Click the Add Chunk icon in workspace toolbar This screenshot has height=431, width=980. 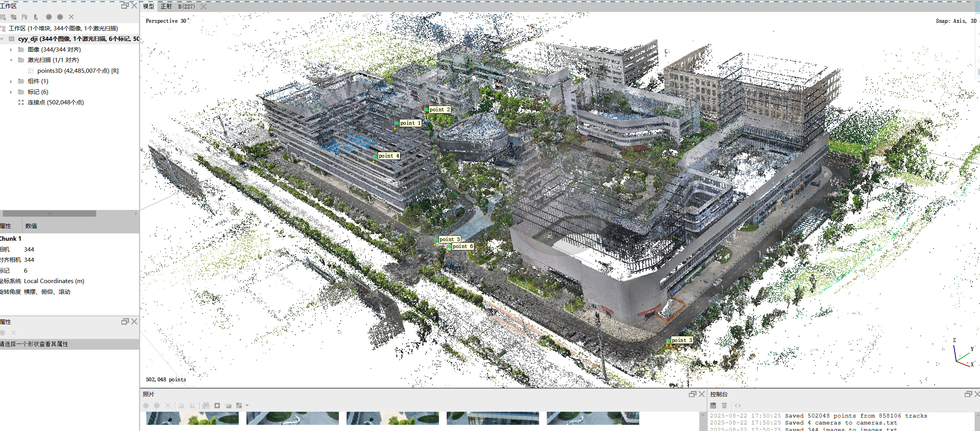tap(3, 17)
